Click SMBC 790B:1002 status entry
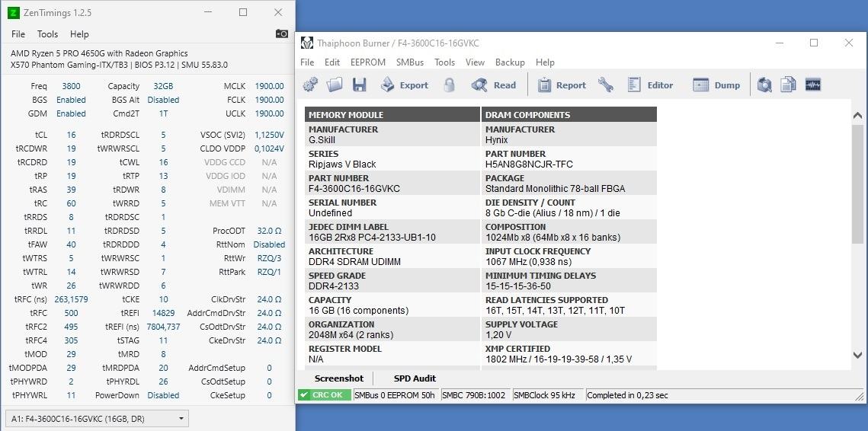Viewport: 868px width, 431px height. click(x=474, y=395)
